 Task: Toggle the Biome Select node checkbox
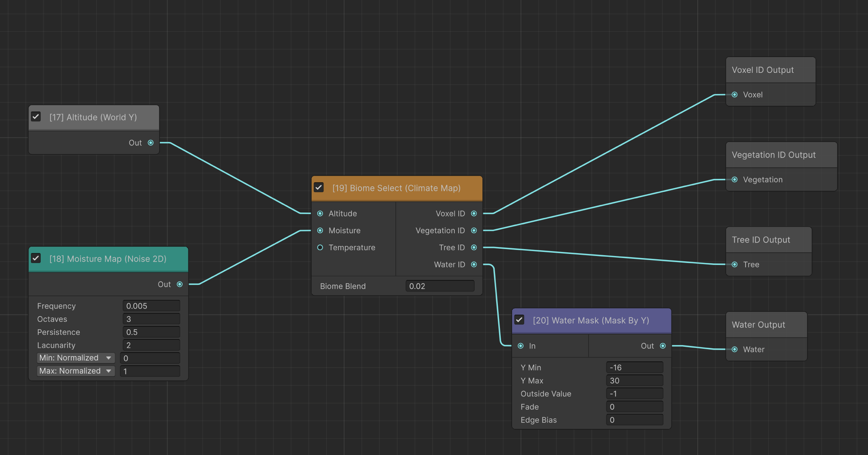click(x=319, y=188)
